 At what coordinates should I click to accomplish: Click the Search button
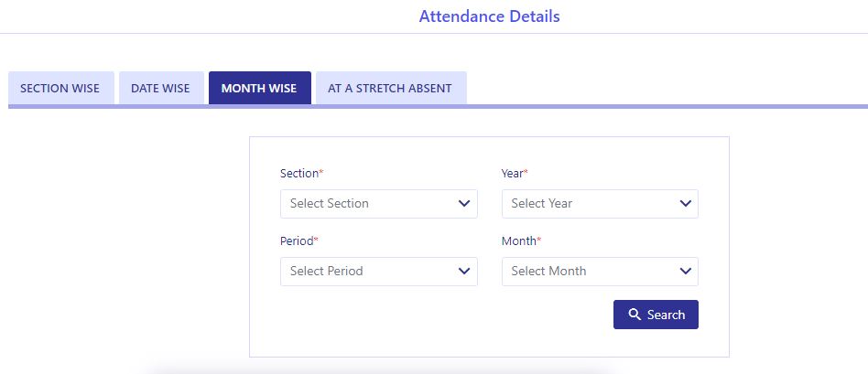(x=656, y=315)
